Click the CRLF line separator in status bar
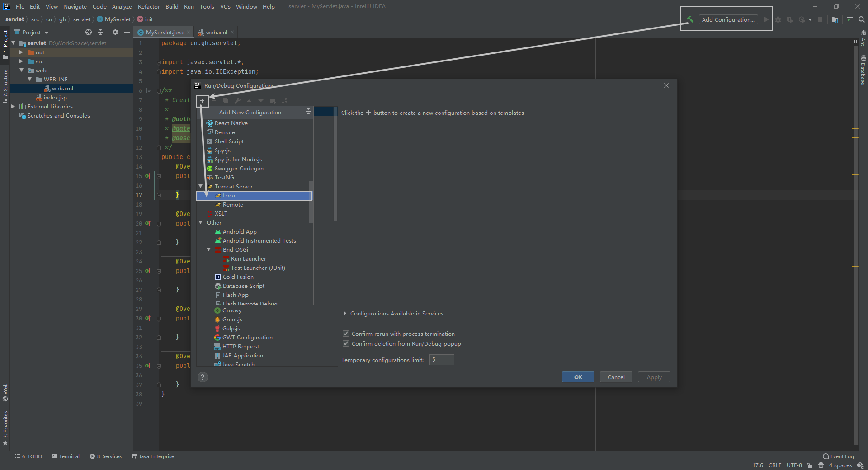868x470 pixels. point(775,465)
